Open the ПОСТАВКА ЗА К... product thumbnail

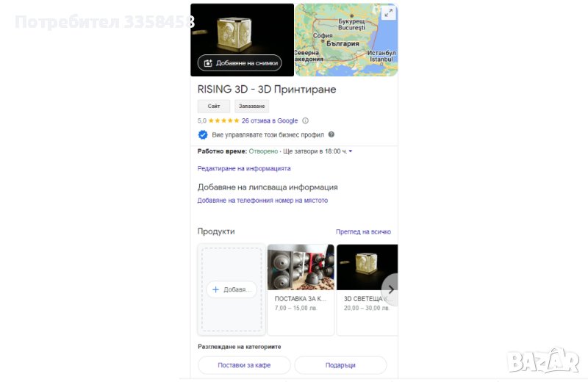point(301,267)
